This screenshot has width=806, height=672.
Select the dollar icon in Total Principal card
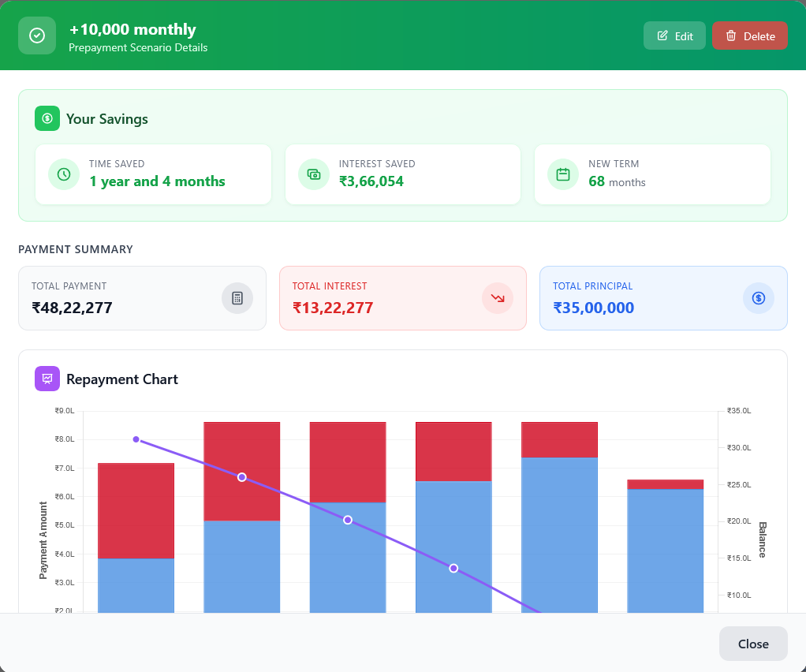point(758,298)
